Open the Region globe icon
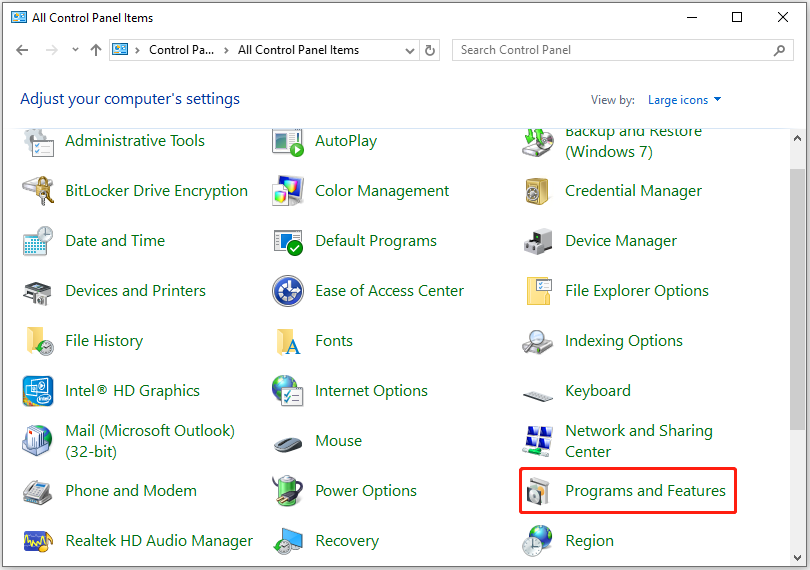 click(537, 541)
